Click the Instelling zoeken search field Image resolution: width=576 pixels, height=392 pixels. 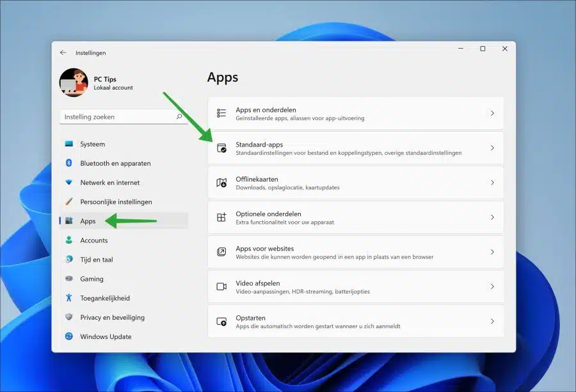124,117
